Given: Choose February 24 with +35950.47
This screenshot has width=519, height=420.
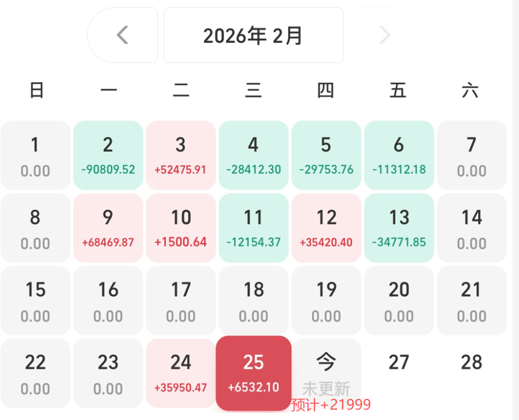Looking at the screenshot, I should coord(181,373).
